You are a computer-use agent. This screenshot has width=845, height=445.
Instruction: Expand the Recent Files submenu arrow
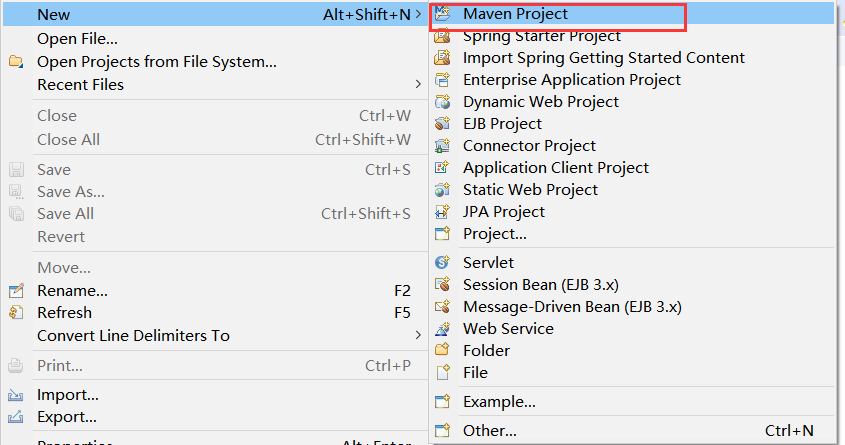tap(418, 85)
